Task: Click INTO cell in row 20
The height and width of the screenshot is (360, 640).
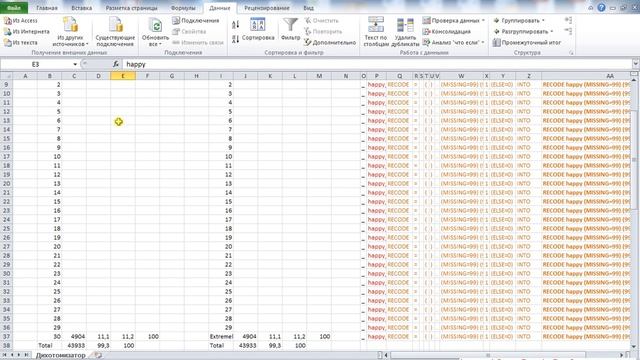Action: coord(528,183)
